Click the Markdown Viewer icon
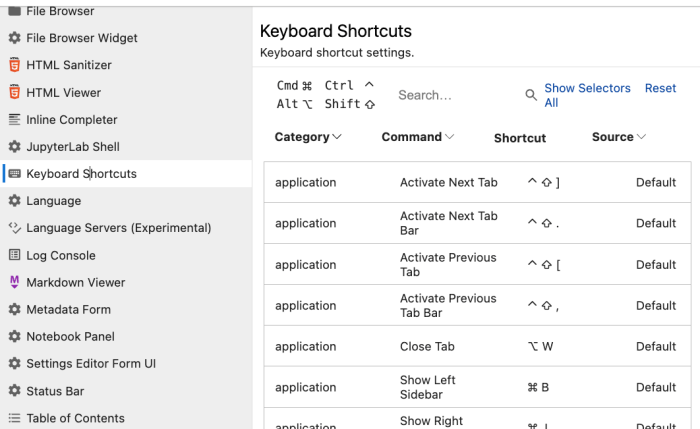 [x=14, y=282]
